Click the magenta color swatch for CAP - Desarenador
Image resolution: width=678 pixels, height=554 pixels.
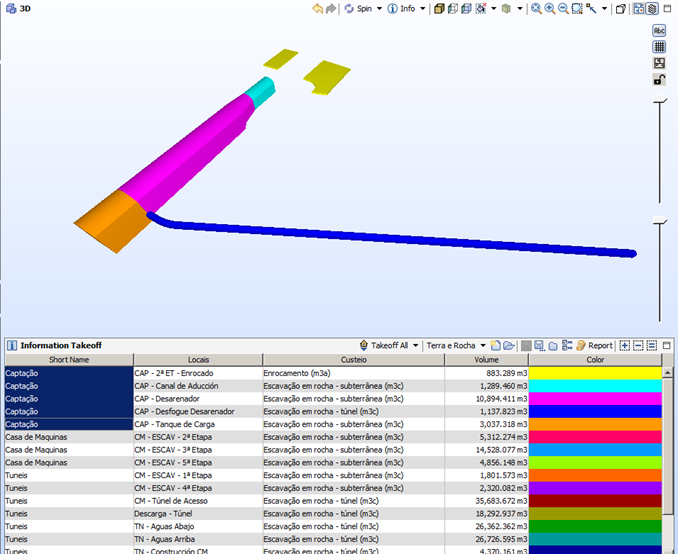(x=595, y=399)
